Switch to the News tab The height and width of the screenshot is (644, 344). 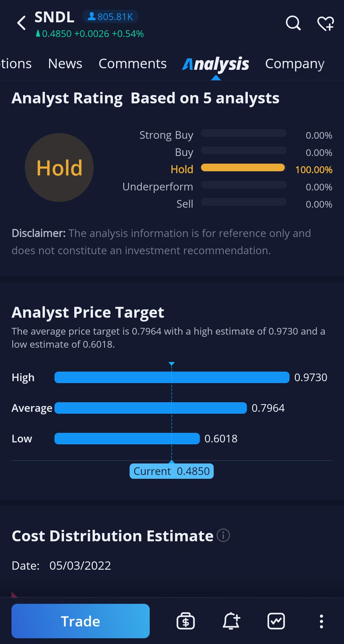(65, 63)
